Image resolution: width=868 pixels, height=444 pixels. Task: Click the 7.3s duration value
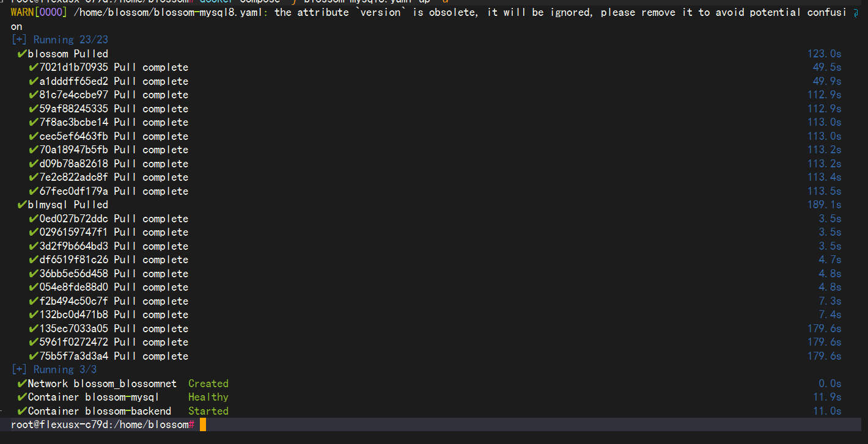[x=830, y=301]
